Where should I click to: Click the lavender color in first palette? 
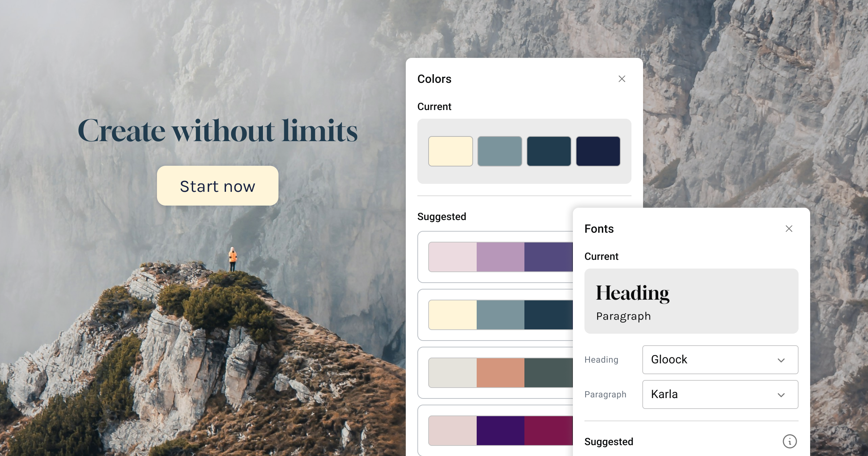[x=500, y=257]
